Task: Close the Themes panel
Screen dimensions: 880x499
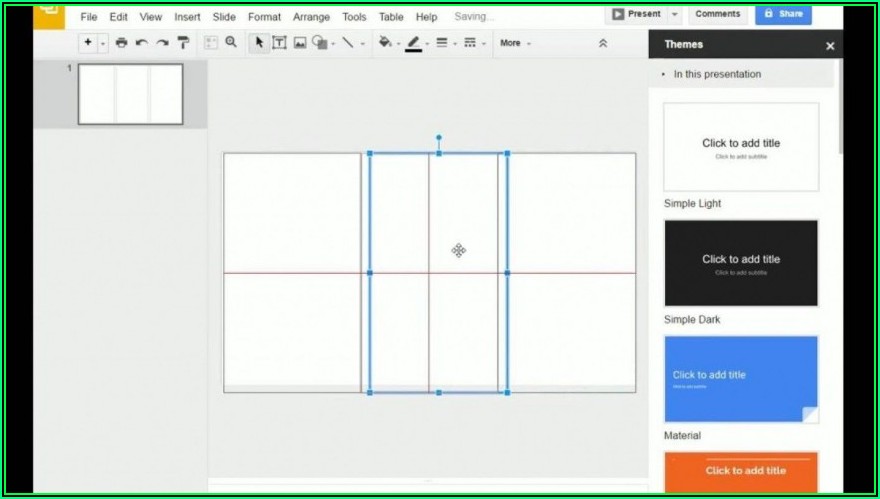Action: coord(830,45)
